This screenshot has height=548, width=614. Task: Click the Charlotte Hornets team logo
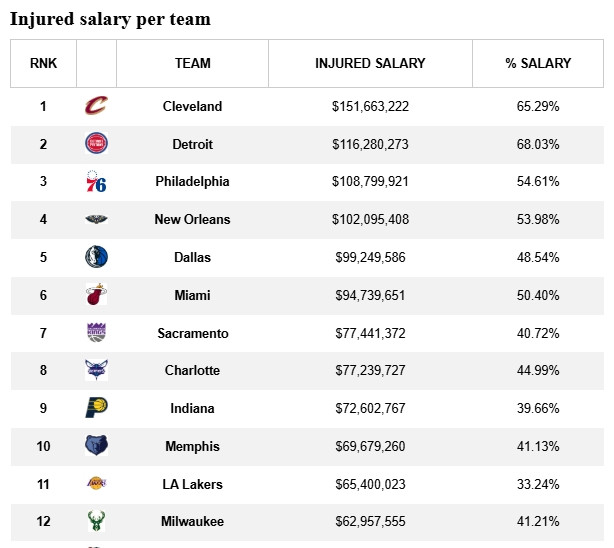(x=96, y=370)
